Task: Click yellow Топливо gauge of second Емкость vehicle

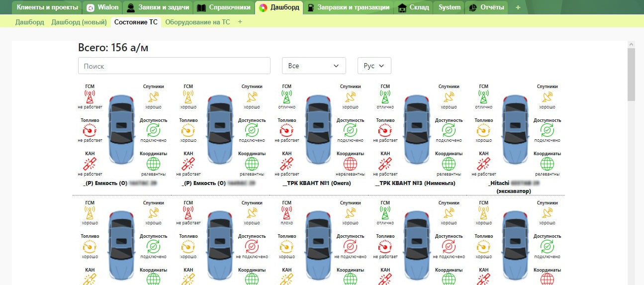Action: tap(188, 130)
